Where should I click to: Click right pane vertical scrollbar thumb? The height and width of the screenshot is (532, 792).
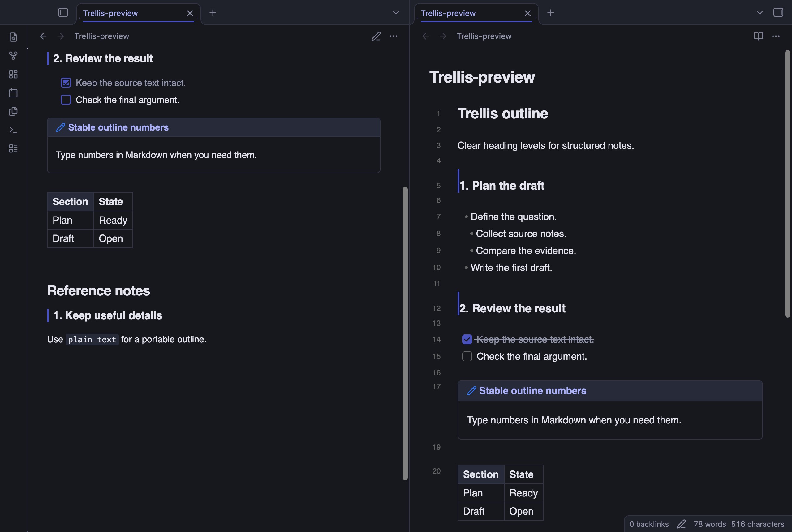click(x=788, y=183)
